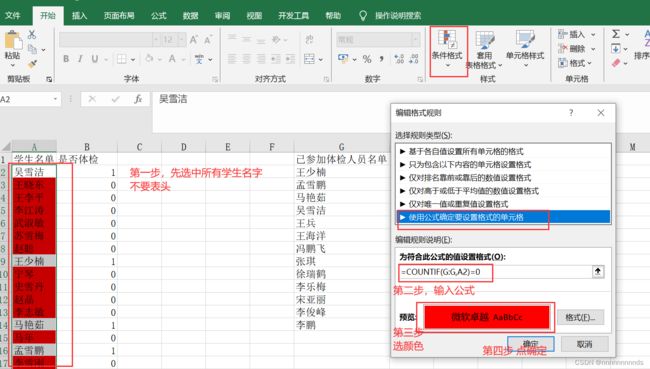Click the AutoSum sigma icon
The height and width of the screenshot is (369, 650).
point(616,34)
